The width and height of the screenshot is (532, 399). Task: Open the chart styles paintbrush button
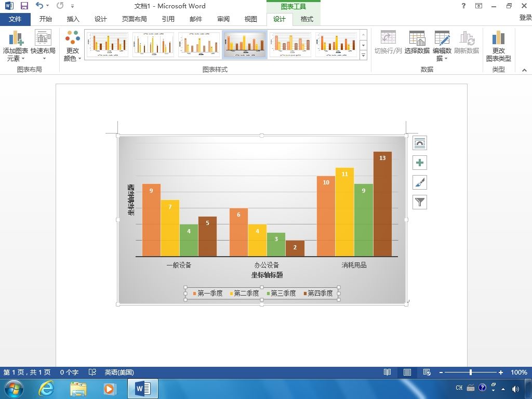click(420, 182)
